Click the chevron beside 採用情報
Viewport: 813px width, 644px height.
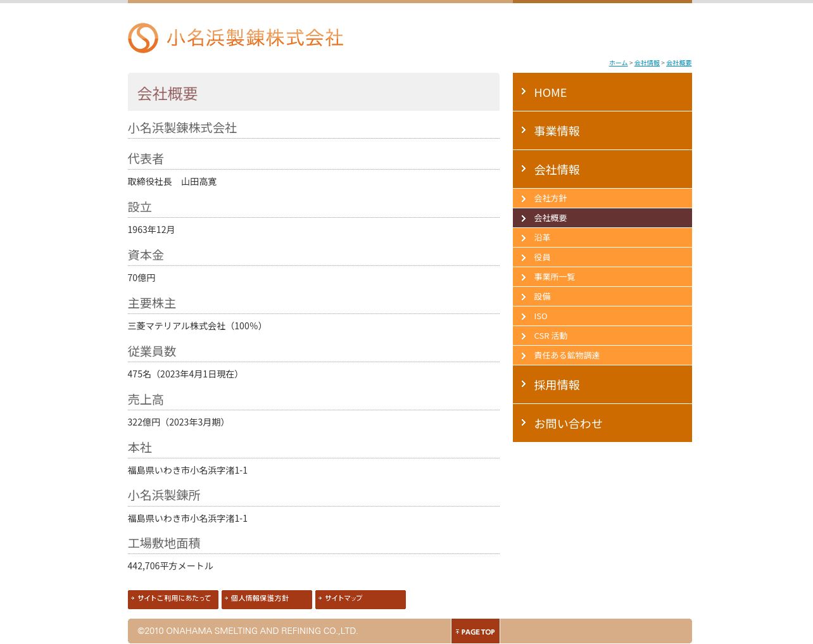524,384
